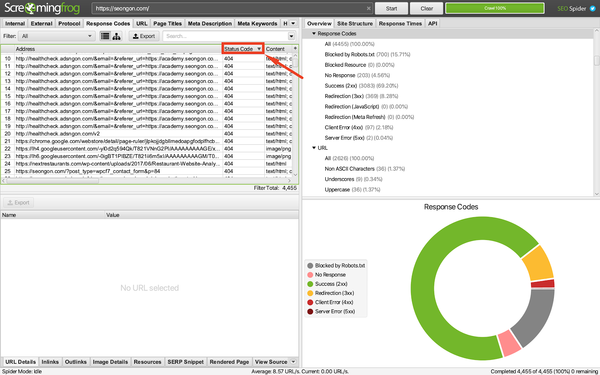Open the Filter dropdown set to All
Screen dimensions: 600x375
[57, 36]
